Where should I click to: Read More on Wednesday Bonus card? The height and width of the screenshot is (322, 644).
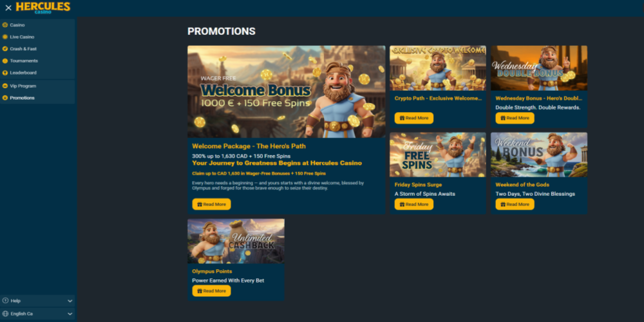click(x=515, y=118)
